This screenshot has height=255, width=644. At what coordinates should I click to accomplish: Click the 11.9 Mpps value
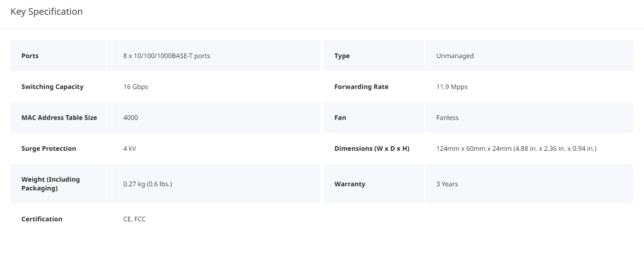(x=452, y=87)
